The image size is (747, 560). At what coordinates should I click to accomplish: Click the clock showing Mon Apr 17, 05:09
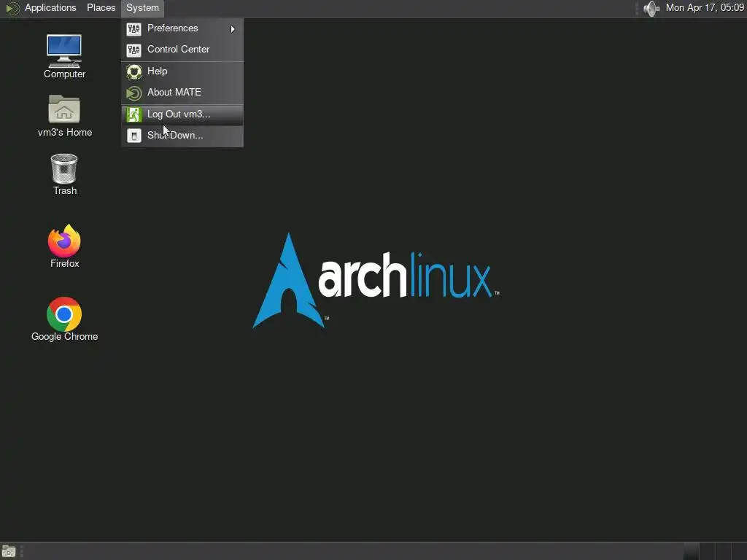click(705, 7)
